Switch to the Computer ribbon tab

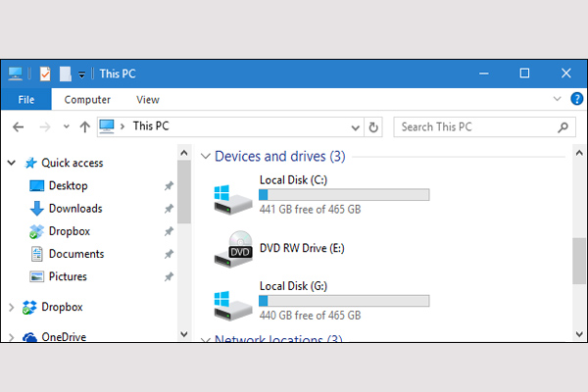[87, 99]
